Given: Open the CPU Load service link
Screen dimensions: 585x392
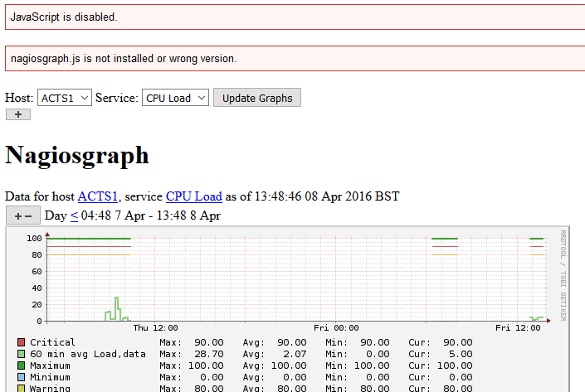Looking at the screenshot, I should click(193, 196).
